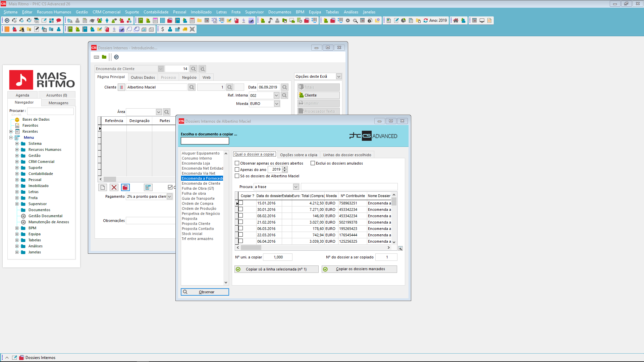The image size is (644, 362).
Task: Click the magnifier beside the Data field
Action: click(x=284, y=87)
